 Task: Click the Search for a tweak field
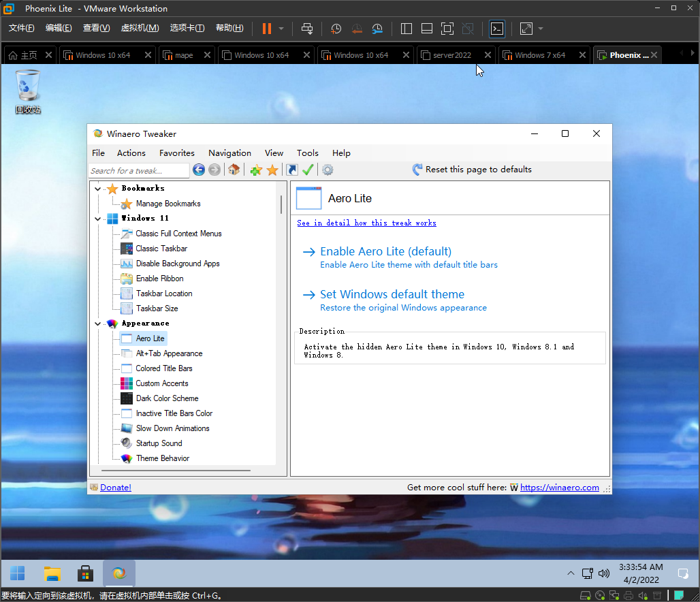click(x=139, y=170)
